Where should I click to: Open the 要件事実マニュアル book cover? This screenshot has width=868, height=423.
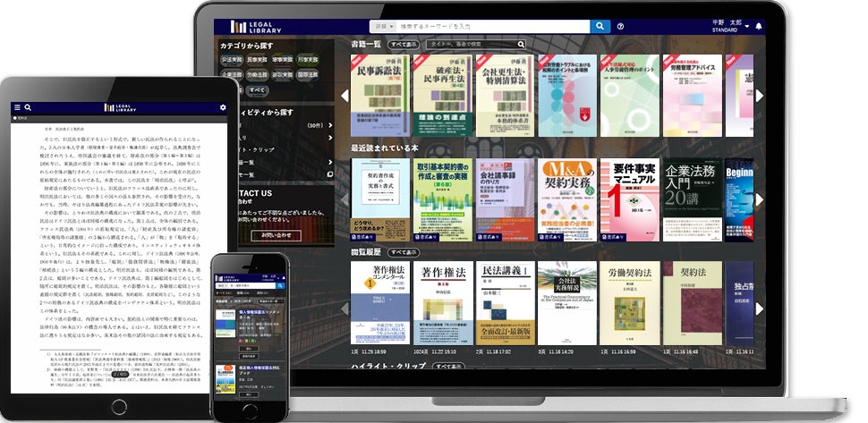[x=630, y=199]
